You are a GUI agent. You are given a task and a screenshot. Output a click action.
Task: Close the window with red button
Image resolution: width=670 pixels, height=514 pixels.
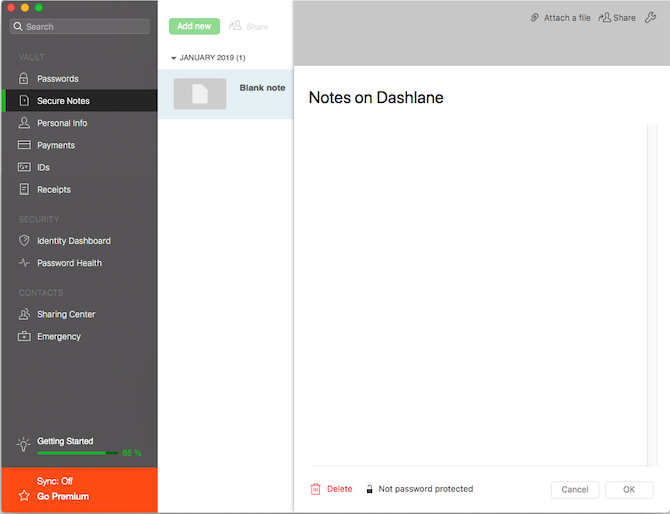12,8
